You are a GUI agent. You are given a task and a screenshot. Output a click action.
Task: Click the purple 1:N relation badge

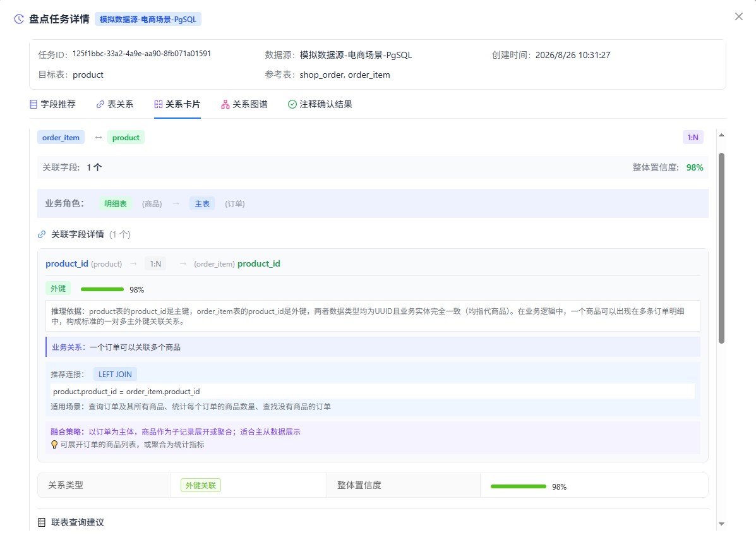pos(693,138)
